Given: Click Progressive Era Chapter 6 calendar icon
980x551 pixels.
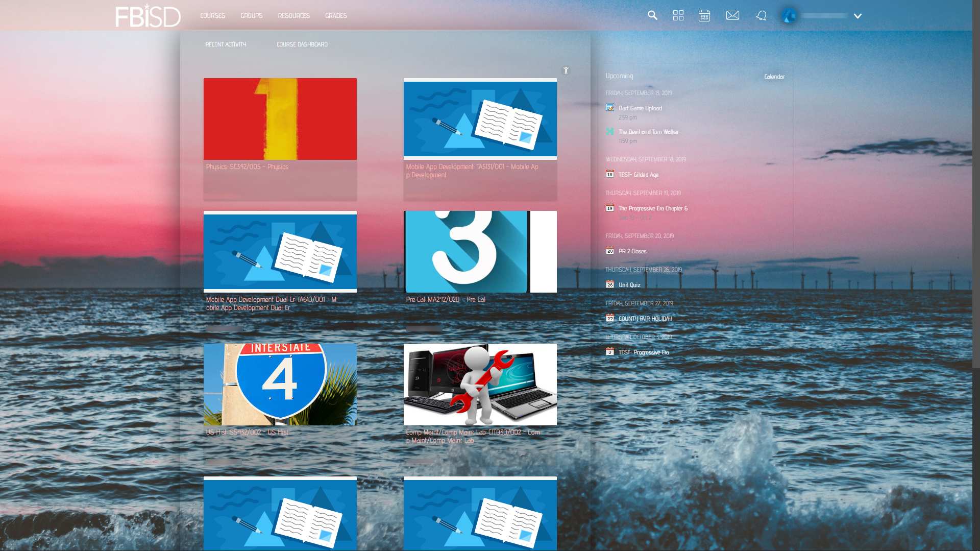Looking at the screenshot, I should coord(610,208).
